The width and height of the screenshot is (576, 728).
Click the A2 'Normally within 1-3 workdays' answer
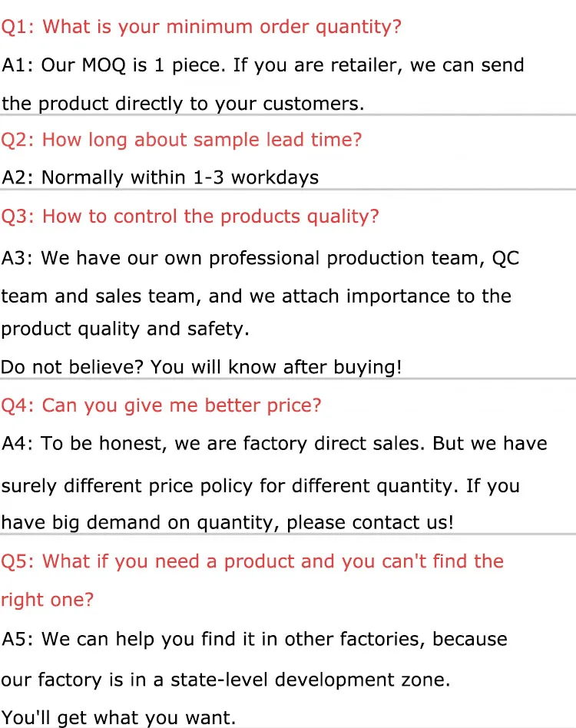160,177
